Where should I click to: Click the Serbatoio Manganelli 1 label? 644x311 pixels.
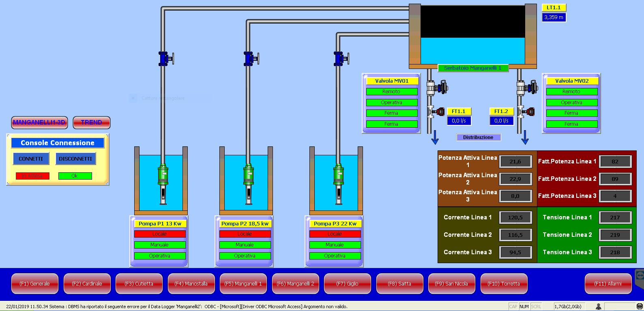click(x=473, y=68)
